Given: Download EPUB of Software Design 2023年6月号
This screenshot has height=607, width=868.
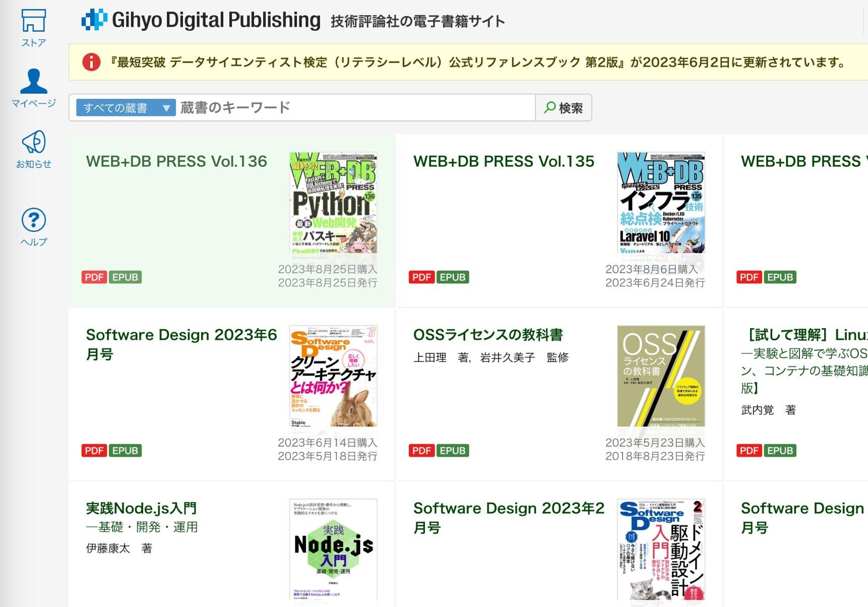Looking at the screenshot, I should click(125, 451).
